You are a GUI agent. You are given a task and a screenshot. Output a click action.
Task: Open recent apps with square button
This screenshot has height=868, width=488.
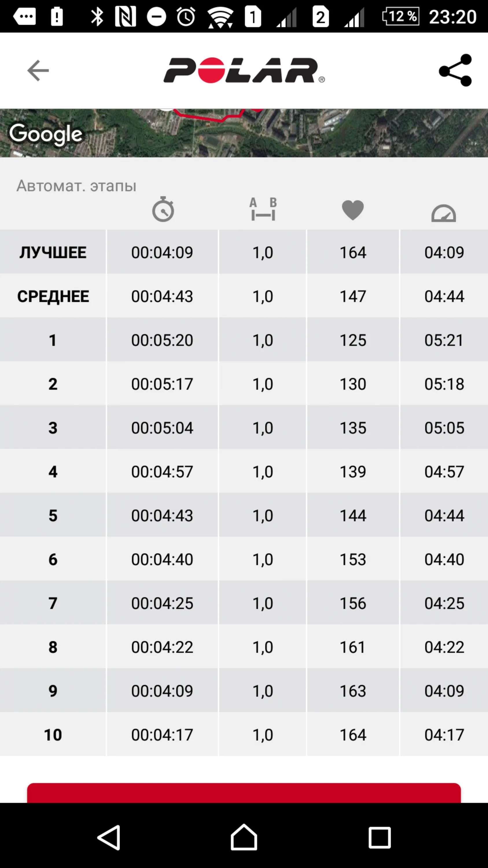coord(380,837)
